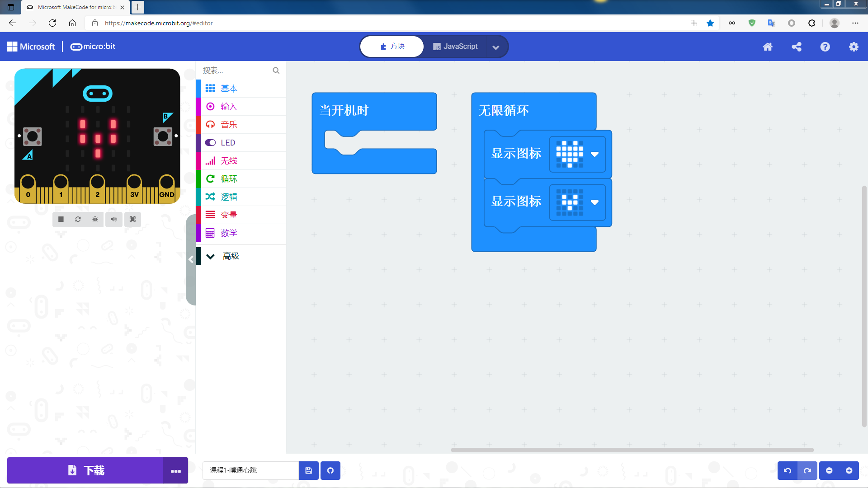This screenshot has width=868, height=488.
Task: Launch simulator in full screen
Action: click(x=132, y=219)
